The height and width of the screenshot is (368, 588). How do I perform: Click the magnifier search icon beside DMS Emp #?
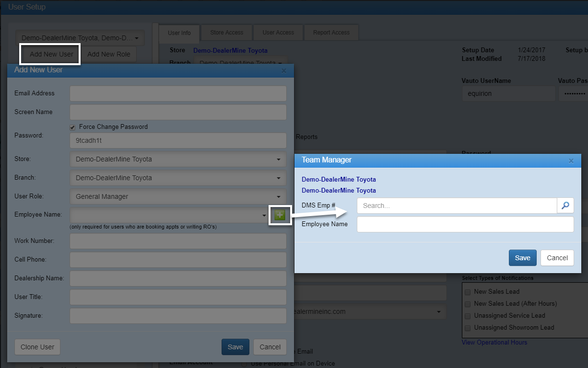[565, 206]
